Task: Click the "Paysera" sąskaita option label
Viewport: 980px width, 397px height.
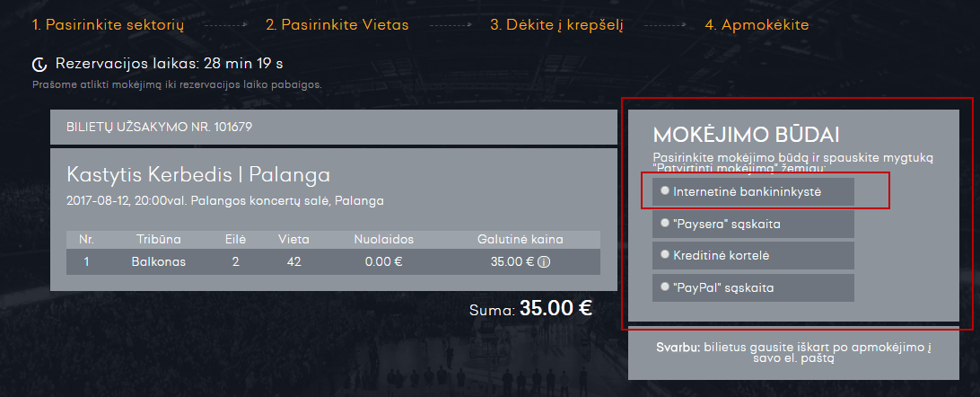Action: pos(727,223)
